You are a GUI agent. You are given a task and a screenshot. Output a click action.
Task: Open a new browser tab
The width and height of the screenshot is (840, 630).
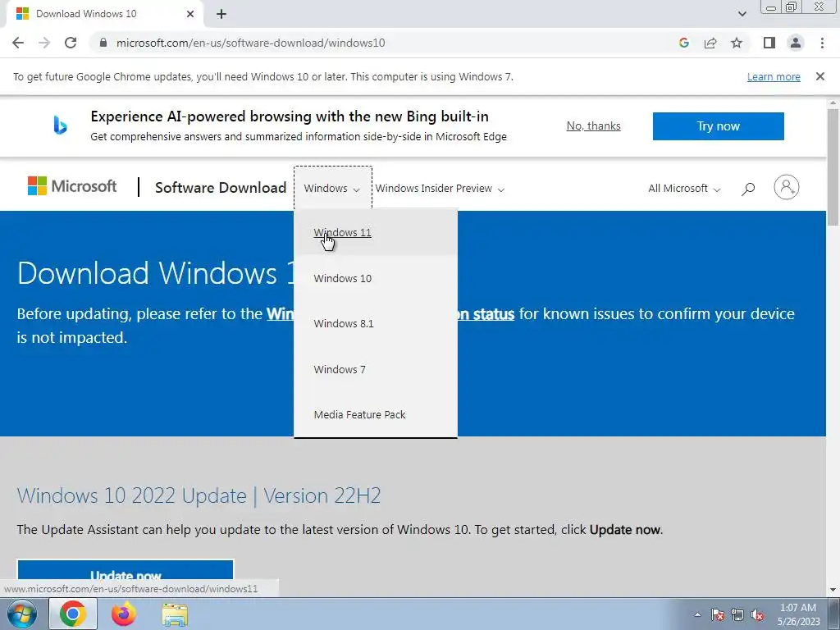tap(221, 14)
